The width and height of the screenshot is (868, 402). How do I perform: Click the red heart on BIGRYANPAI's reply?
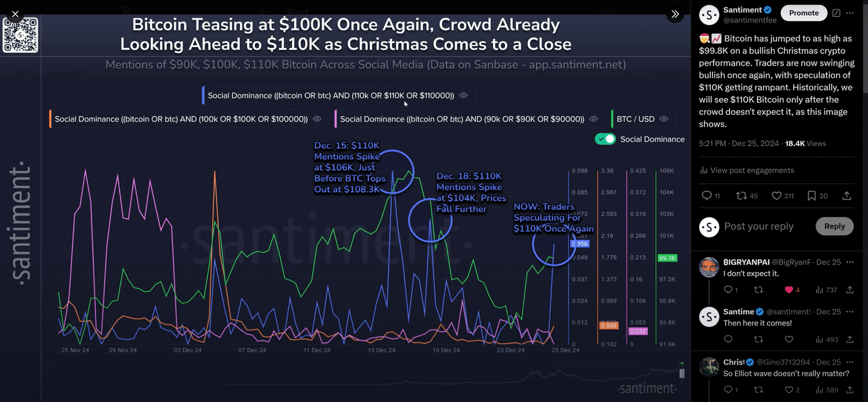[x=789, y=289]
